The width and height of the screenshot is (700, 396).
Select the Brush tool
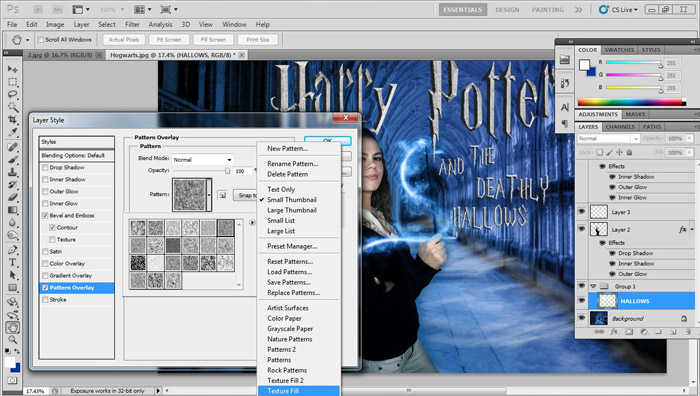pos(12,159)
